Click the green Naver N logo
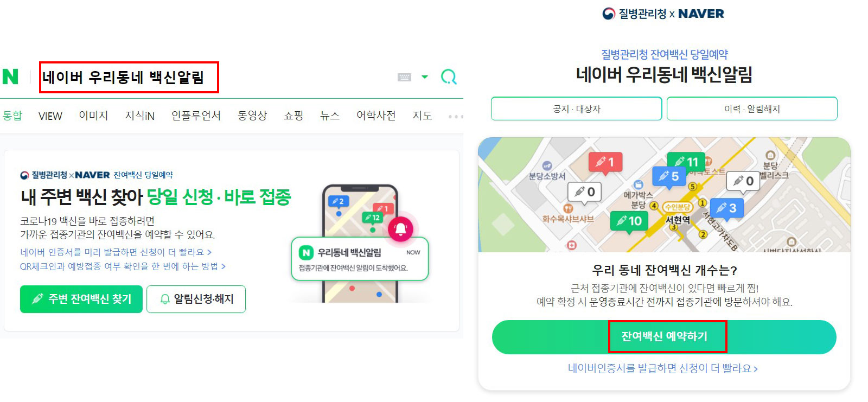Screen dimensions: 868x402 click(10, 76)
